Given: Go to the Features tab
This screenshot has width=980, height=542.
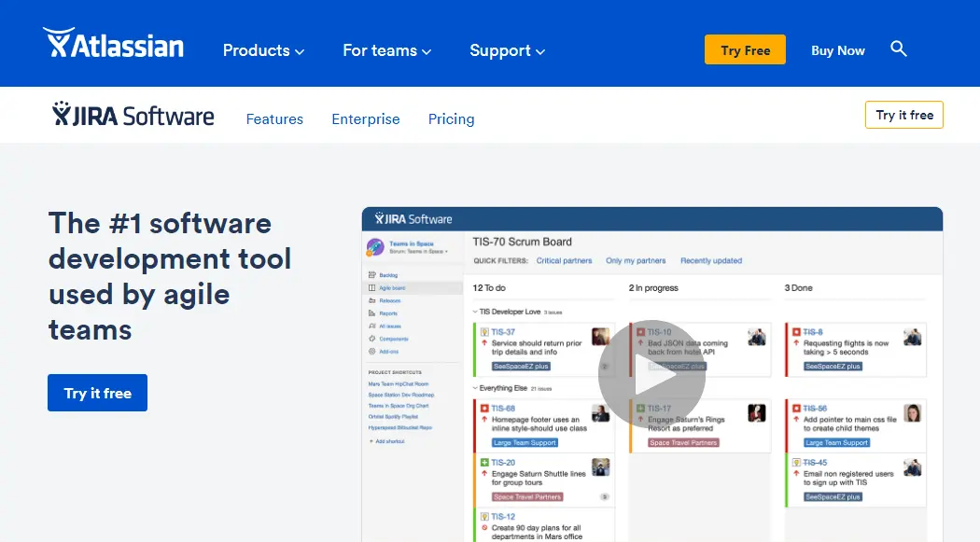Looking at the screenshot, I should coord(274,118).
